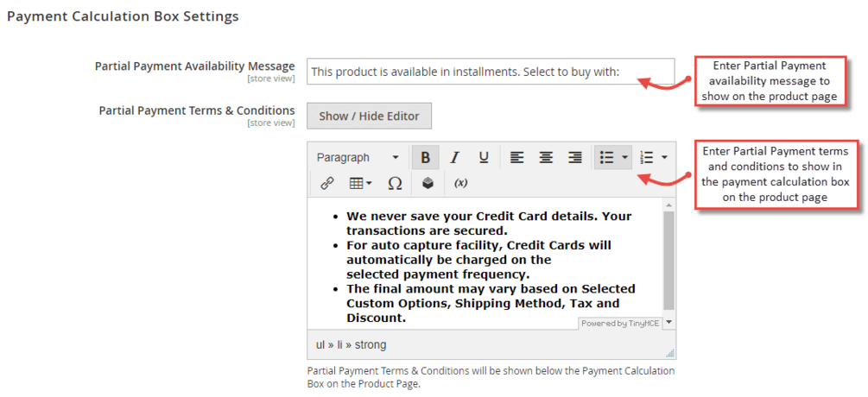
Task: Insert a special character (Omega icon)
Action: [395, 183]
